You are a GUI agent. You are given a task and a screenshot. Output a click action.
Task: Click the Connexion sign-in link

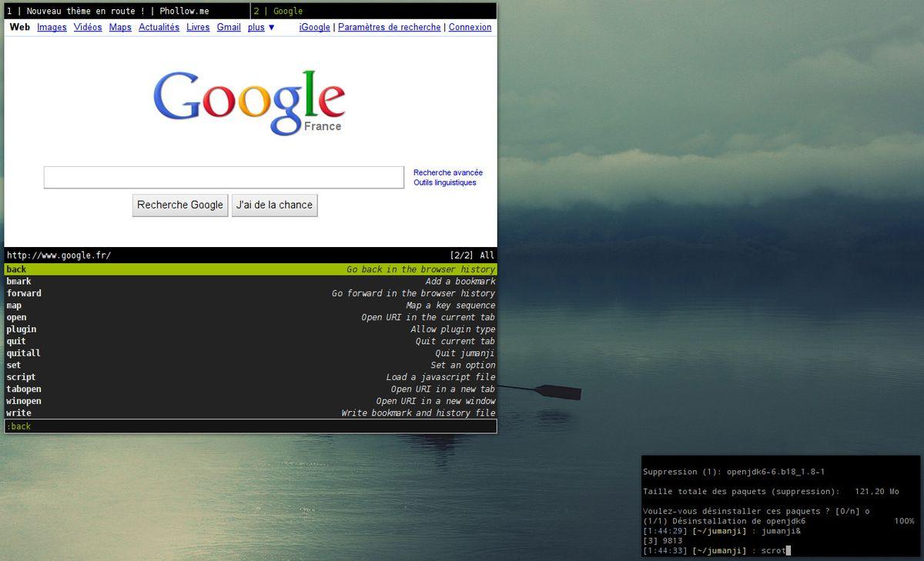pyautogui.click(x=470, y=27)
